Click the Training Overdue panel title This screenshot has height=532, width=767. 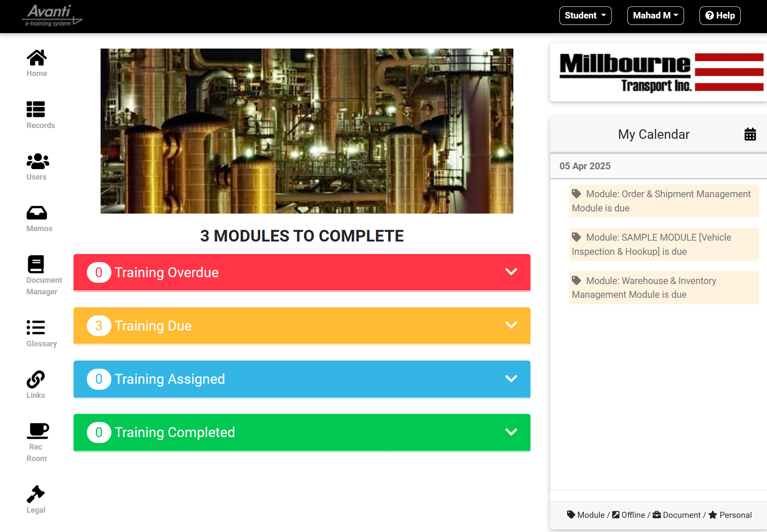click(167, 272)
